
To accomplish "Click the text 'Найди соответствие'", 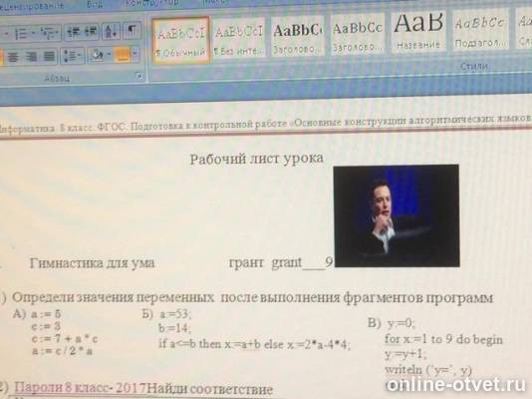I will pyautogui.click(x=210, y=389).
